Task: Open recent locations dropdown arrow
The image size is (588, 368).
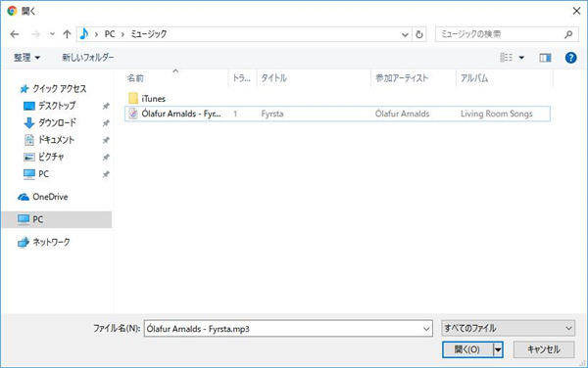Action: click(x=52, y=34)
